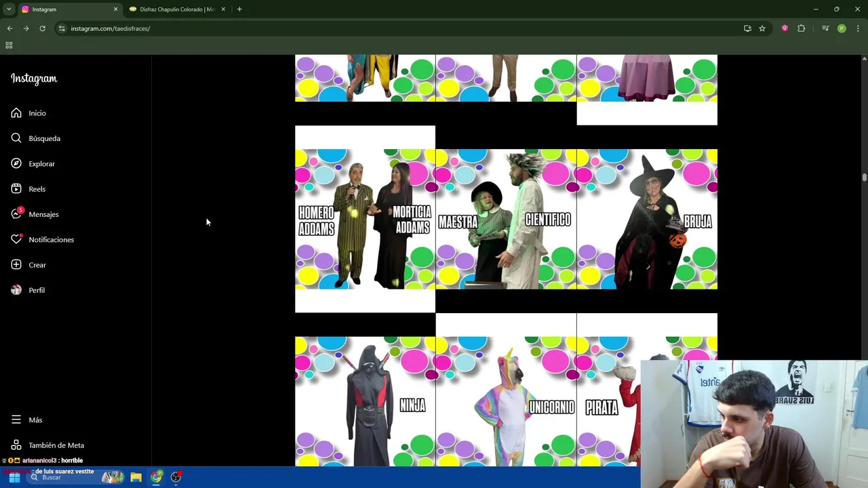Open the Bruja costume post
Viewport: 868px width, 488px height.
647,219
